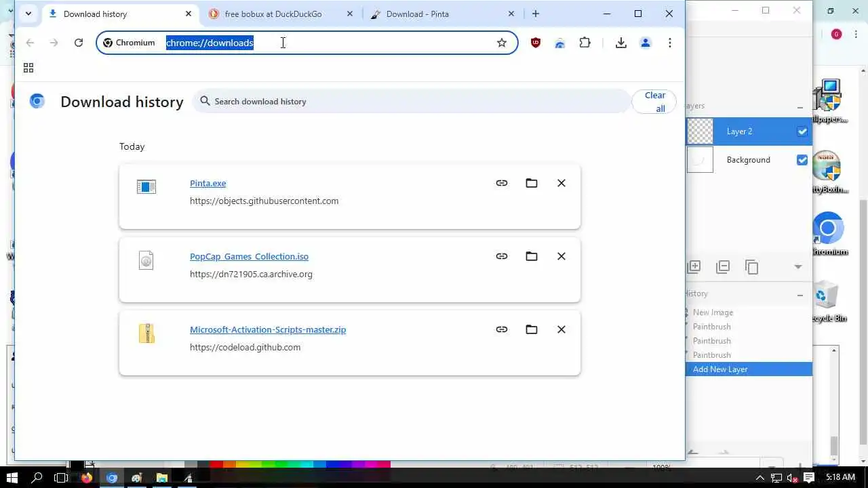The image size is (868, 488).
Task: Open Pinta layers panel overflow dropdown arrow
Action: (x=798, y=267)
